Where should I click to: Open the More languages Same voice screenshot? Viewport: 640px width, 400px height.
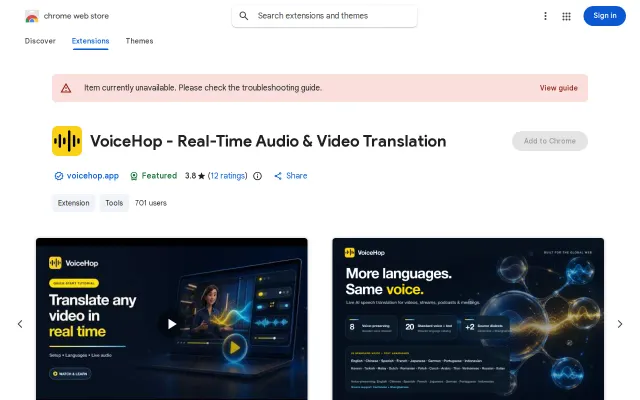[x=468, y=319]
